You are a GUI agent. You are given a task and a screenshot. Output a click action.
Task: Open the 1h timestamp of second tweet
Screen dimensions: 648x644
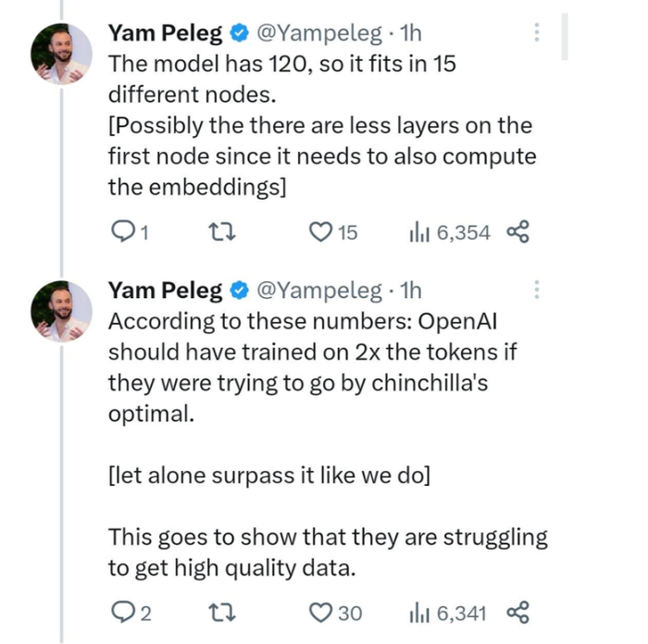[x=410, y=291]
